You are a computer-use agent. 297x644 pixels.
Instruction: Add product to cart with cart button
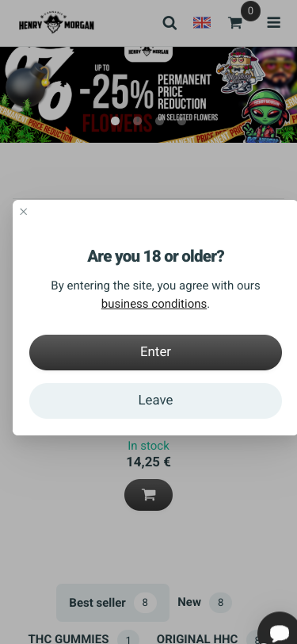[149, 495]
